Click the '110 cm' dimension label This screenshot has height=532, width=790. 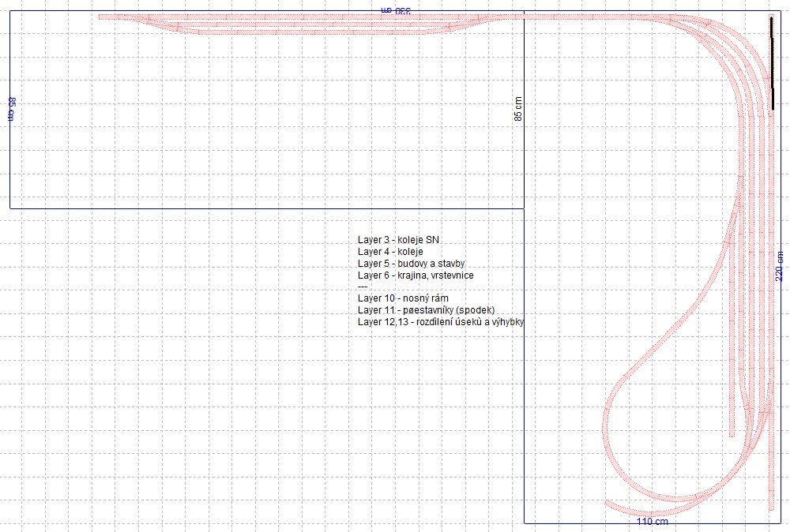click(653, 522)
